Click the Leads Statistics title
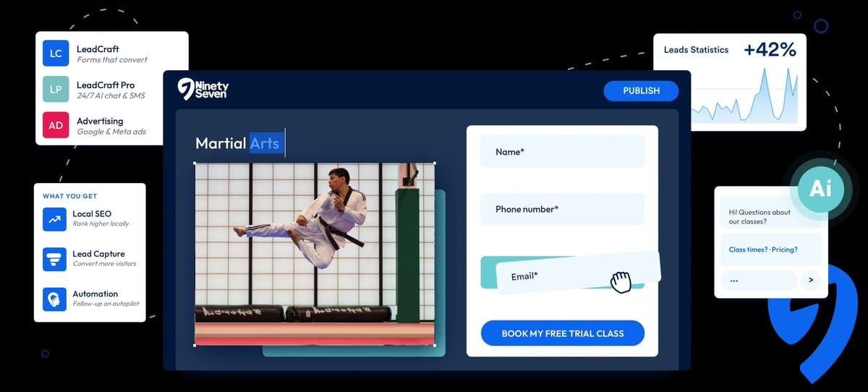 (696, 50)
